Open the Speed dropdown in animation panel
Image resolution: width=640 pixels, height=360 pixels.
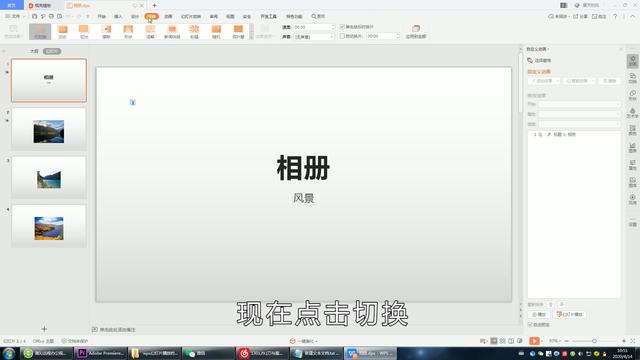[579, 124]
